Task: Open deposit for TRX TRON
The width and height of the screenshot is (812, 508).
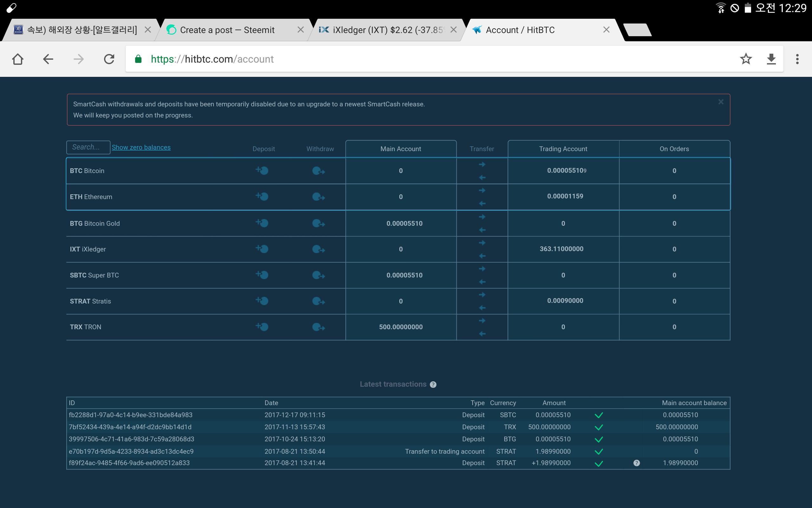Action: click(262, 327)
